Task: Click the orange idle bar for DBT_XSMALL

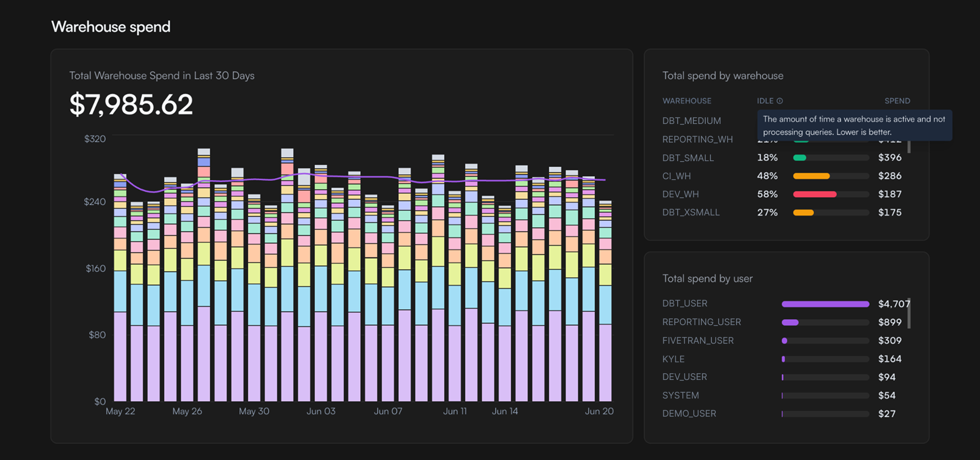Action: point(803,212)
